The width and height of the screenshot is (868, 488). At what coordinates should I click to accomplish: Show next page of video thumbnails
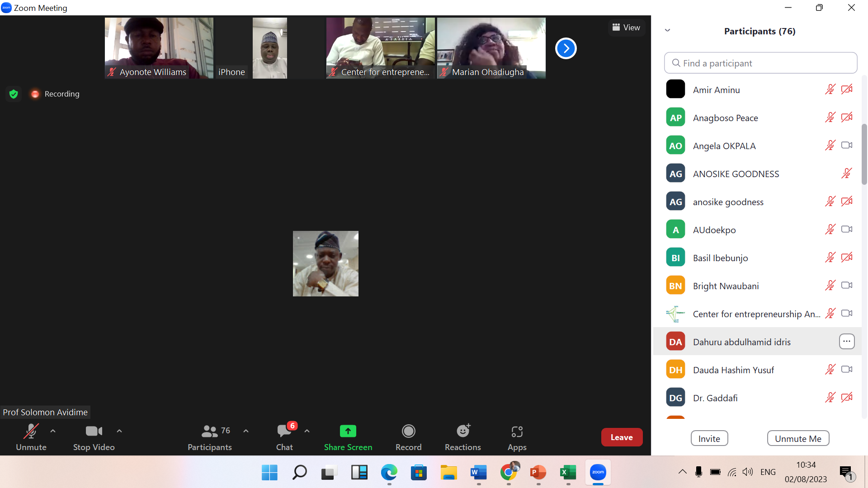tap(566, 48)
